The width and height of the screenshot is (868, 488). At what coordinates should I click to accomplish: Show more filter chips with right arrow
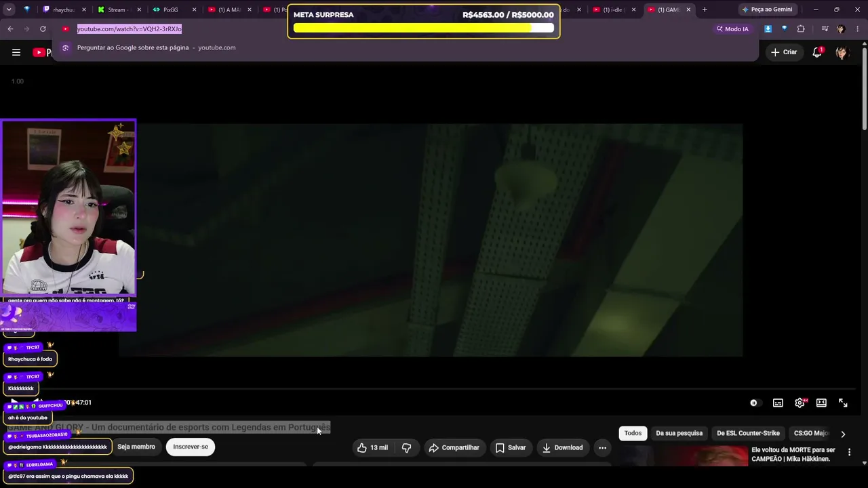[843, 434]
